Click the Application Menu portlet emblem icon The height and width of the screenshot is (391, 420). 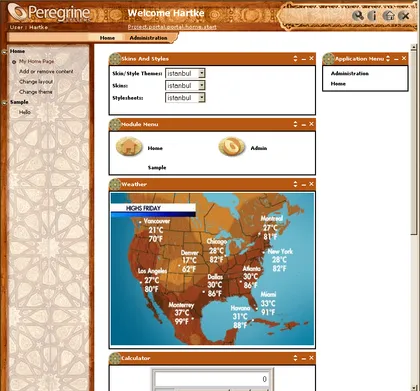pyautogui.click(x=328, y=59)
